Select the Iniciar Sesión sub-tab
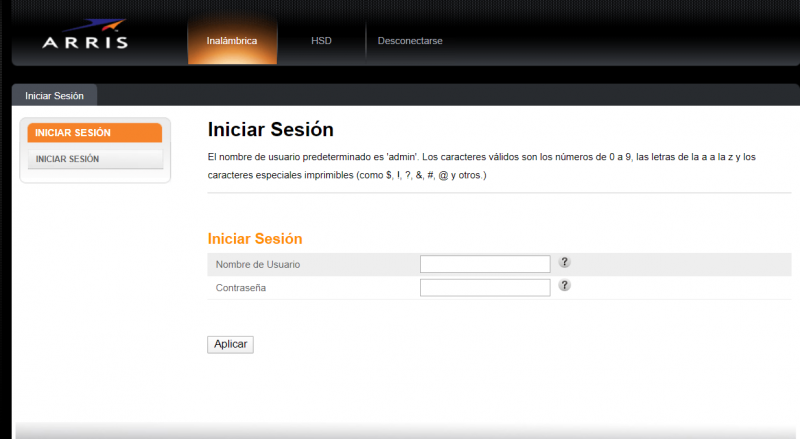This screenshot has width=800, height=439. pyautogui.click(x=54, y=95)
